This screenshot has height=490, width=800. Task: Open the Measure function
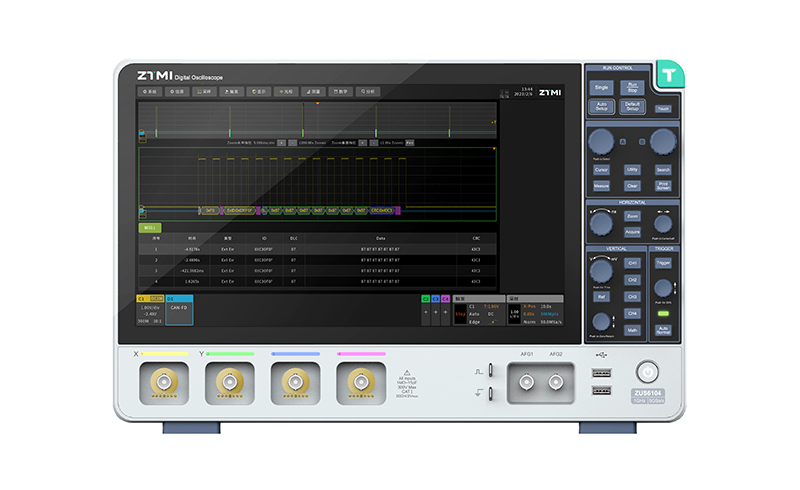tap(602, 186)
